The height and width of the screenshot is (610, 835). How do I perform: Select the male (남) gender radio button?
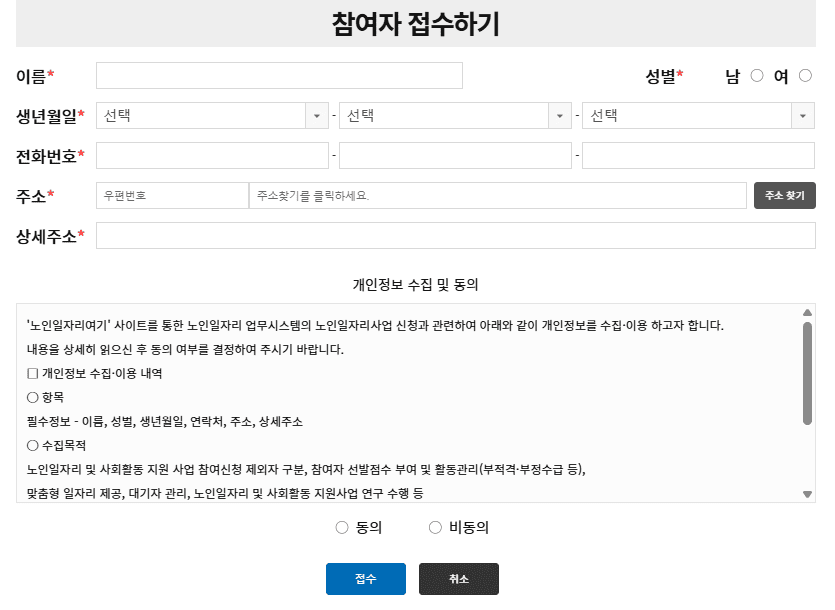[x=757, y=76]
